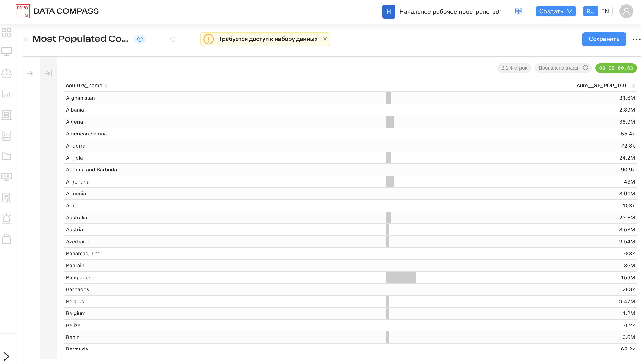Click the alerts siren sidebar icon

pyautogui.click(x=6, y=218)
